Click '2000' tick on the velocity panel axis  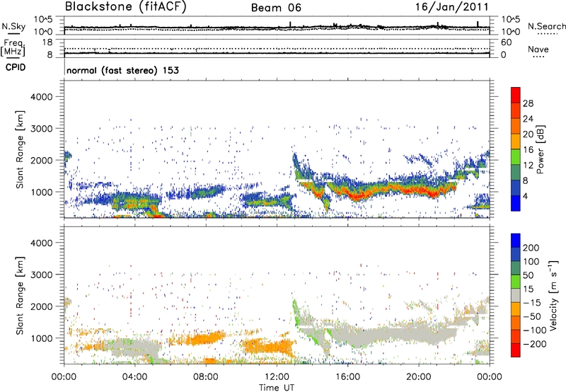[x=42, y=306]
